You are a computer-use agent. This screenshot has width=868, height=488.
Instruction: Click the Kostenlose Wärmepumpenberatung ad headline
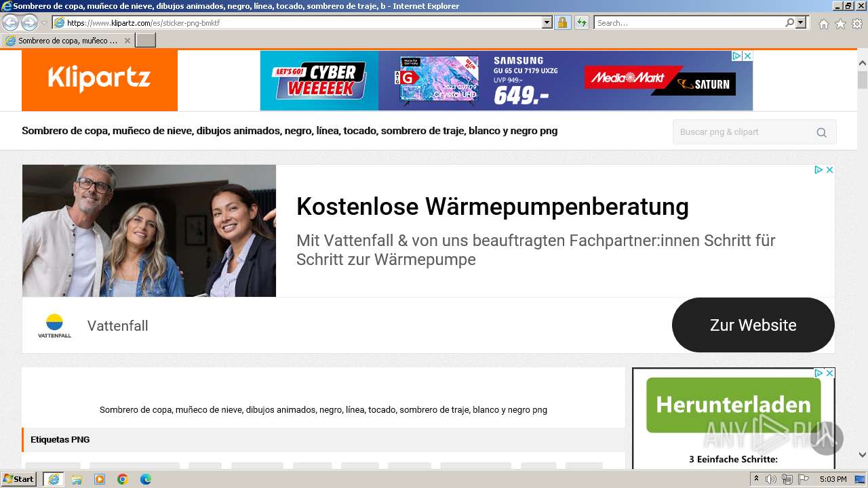492,206
